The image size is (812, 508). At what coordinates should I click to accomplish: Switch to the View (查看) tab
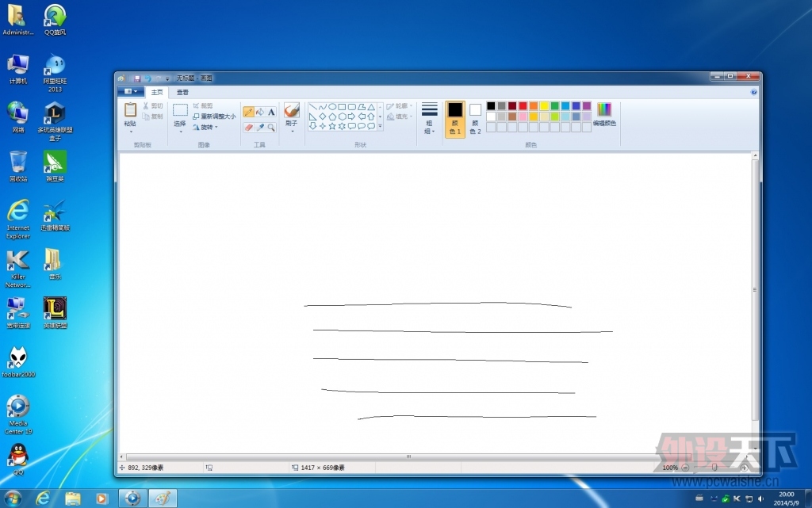click(182, 92)
